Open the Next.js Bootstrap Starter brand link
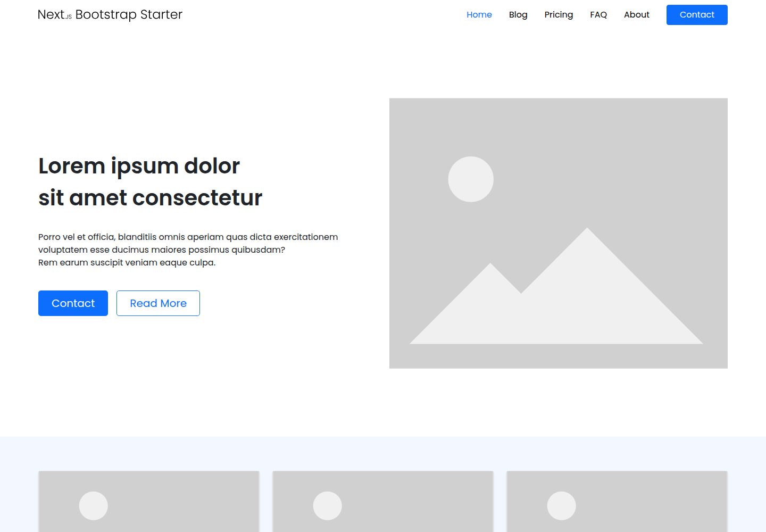 (x=110, y=14)
